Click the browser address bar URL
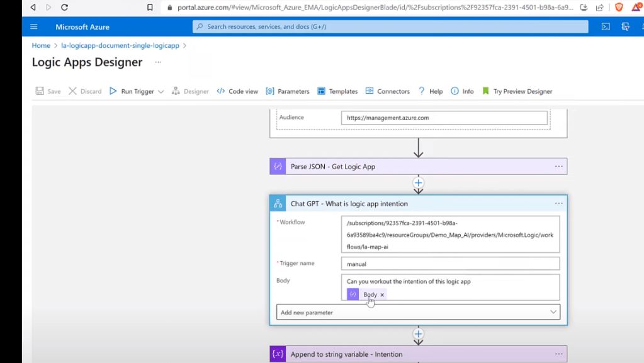 (375, 8)
